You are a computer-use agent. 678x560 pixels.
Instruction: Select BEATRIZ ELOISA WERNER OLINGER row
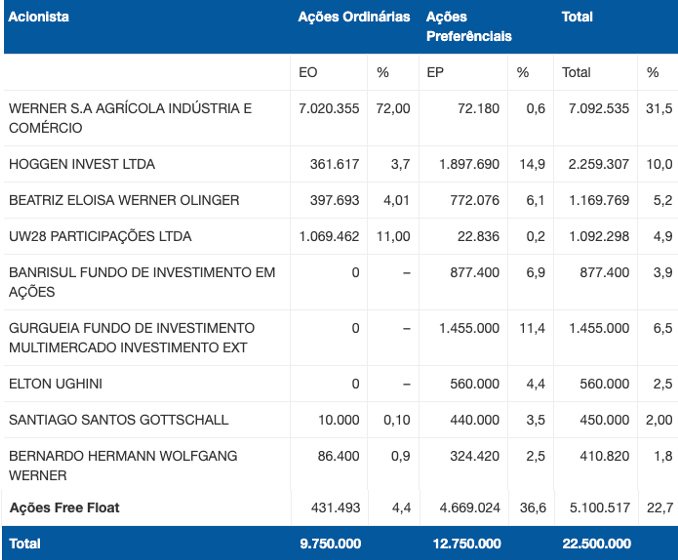339,200
